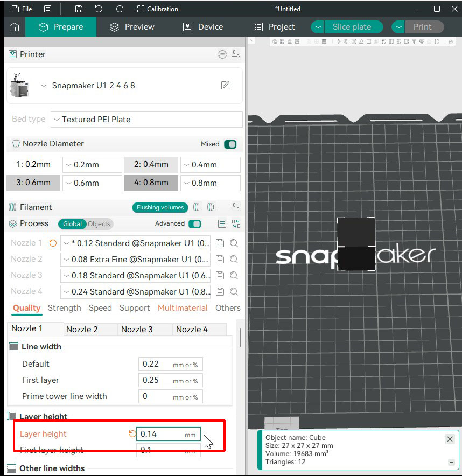
Task: Open nozzle 4 diameter dropdown 0.8mm
Action: coord(211,183)
